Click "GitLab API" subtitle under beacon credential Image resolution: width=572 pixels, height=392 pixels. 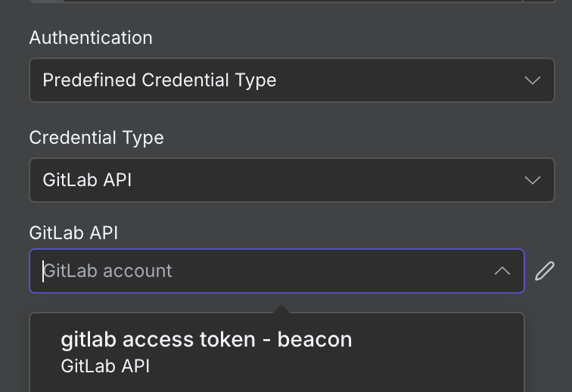tap(105, 366)
